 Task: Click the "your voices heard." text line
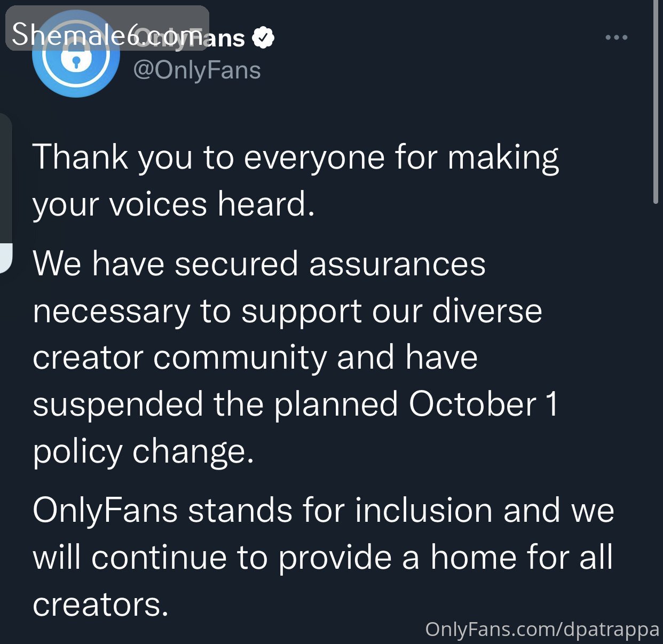174,204
